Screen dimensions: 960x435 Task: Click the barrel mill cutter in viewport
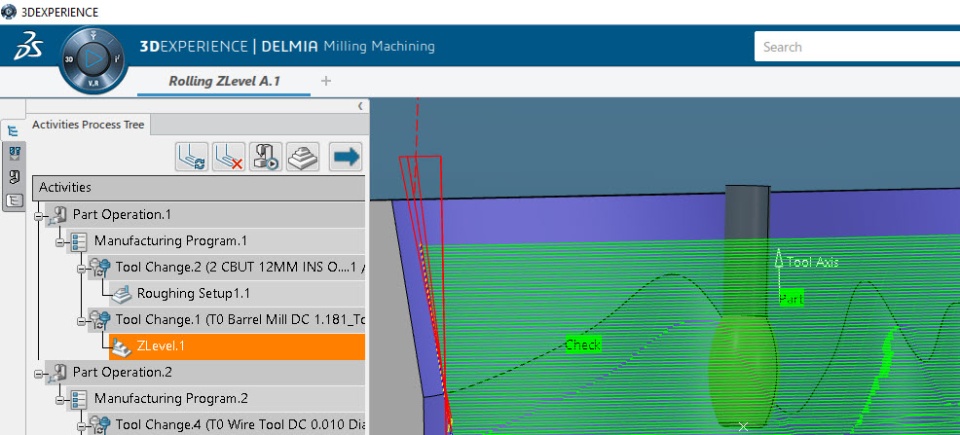click(x=743, y=372)
